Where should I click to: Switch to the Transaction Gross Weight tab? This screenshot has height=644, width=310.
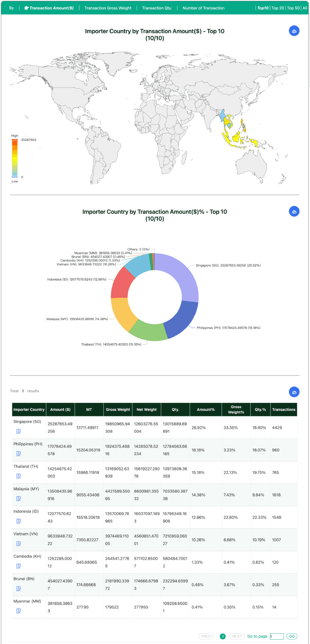pos(108,8)
